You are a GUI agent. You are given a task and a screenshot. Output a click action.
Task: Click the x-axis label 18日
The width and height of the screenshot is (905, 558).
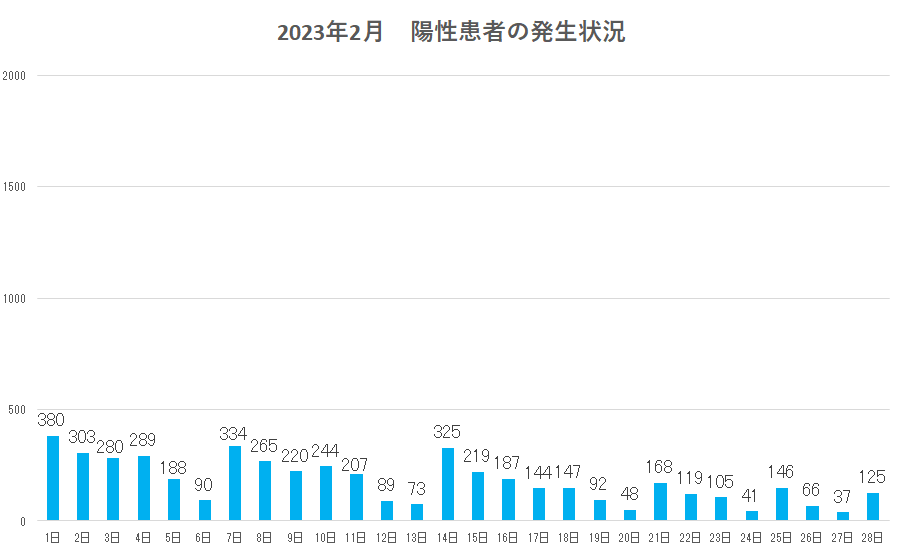[x=569, y=538]
